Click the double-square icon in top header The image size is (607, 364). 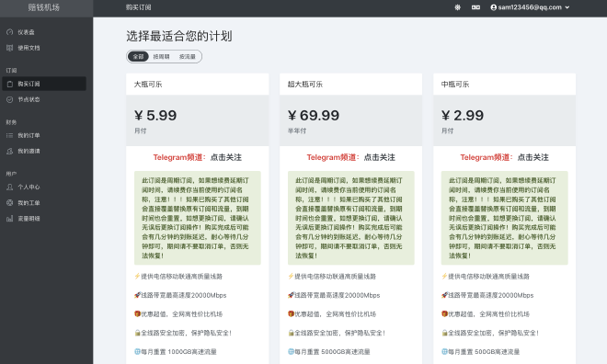[475, 7]
